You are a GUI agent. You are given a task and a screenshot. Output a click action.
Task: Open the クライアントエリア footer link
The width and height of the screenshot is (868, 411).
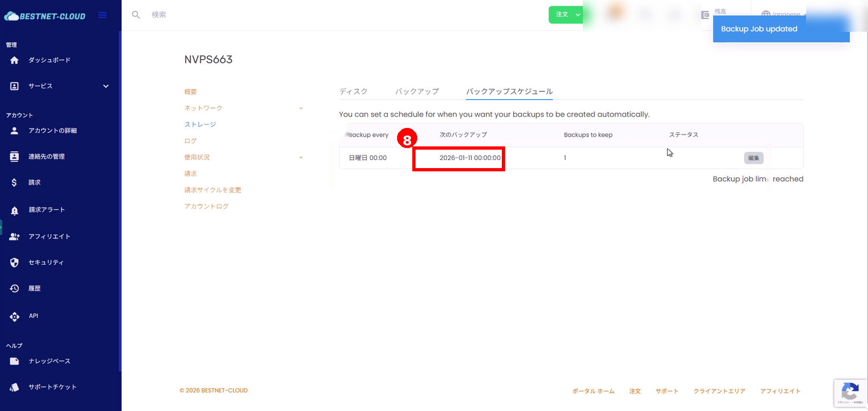pos(719,391)
